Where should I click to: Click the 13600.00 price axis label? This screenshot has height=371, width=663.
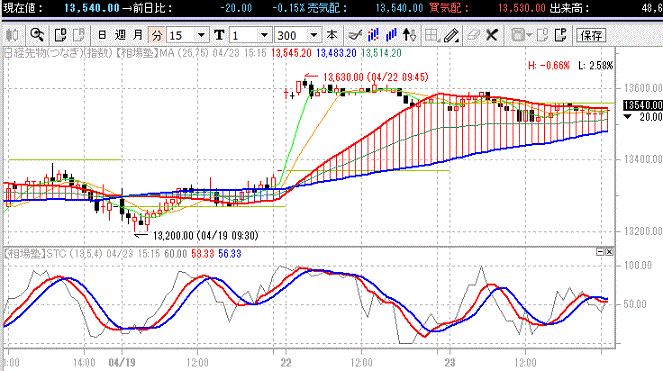[x=643, y=88]
